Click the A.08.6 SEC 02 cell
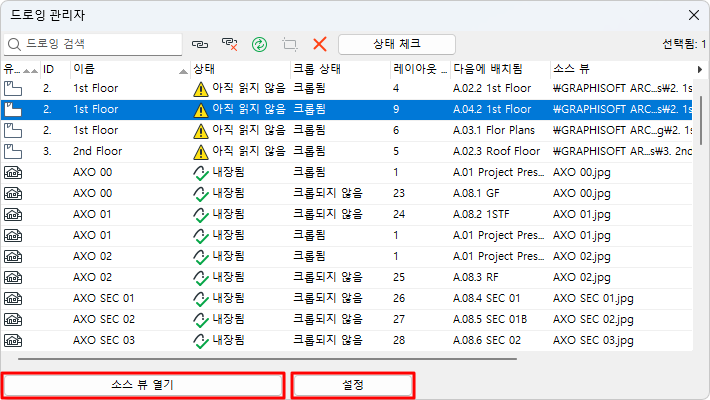Viewport: 710px width, 400px height. coord(487,340)
